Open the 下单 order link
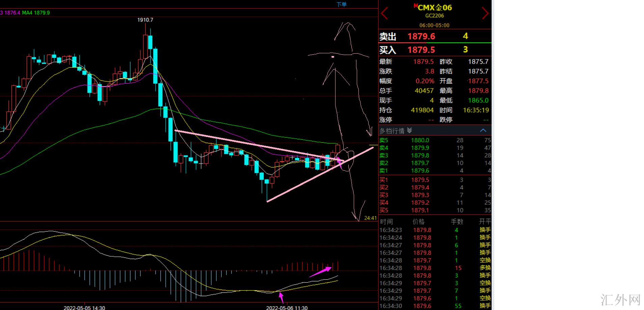The height and width of the screenshot is (310, 644). [342, 4]
